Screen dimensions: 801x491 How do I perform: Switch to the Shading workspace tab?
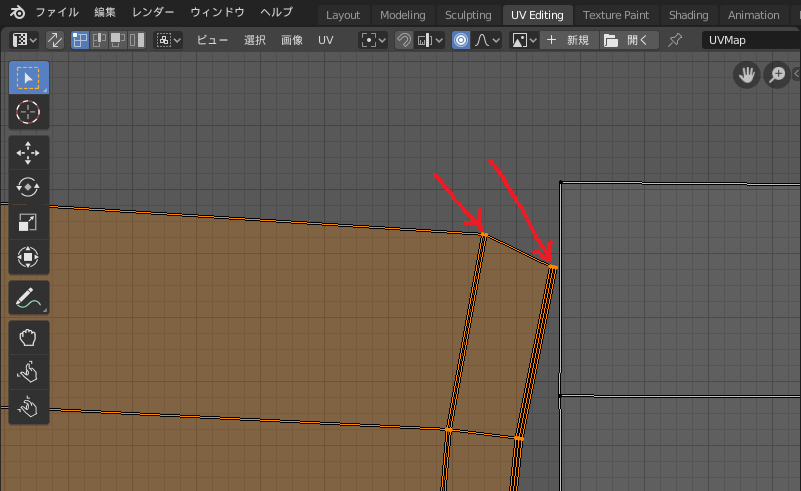click(x=688, y=15)
